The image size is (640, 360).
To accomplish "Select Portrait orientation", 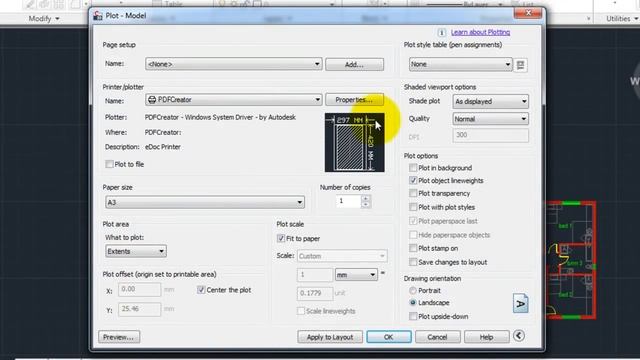I will (413, 291).
